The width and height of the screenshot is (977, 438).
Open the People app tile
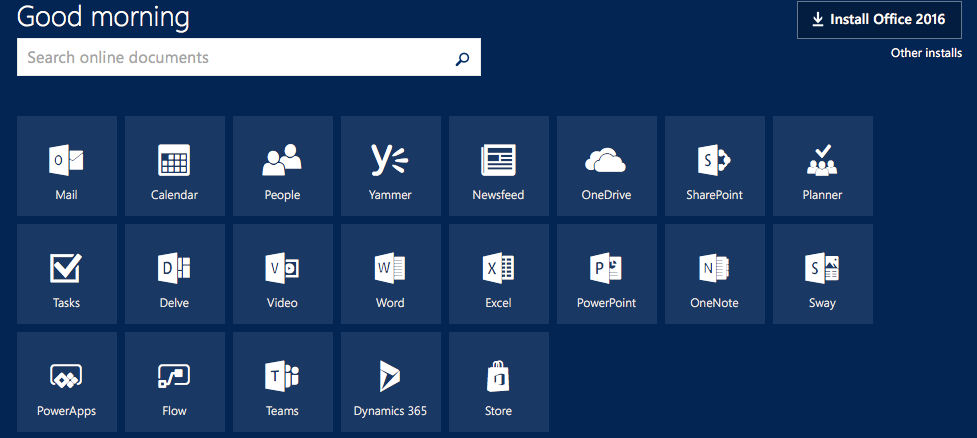click(282, 166)
